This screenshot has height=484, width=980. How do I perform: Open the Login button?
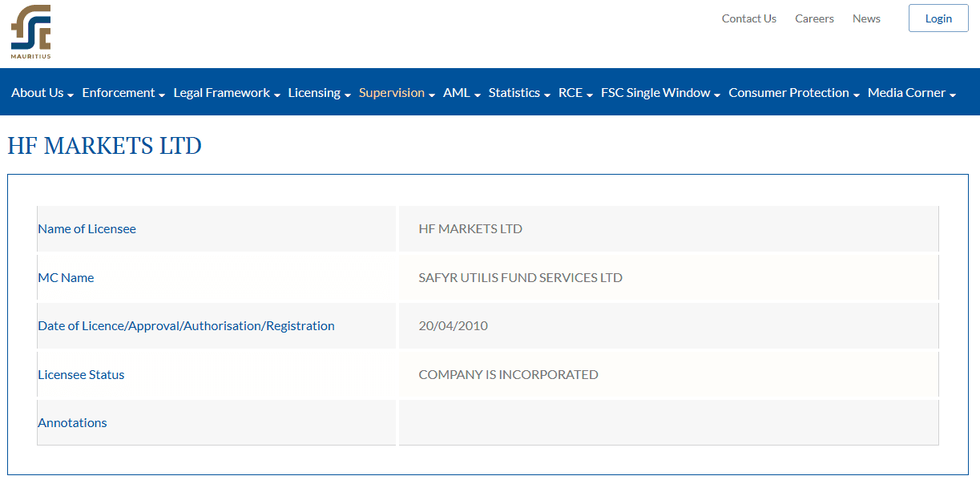click(x=938, y=18)
